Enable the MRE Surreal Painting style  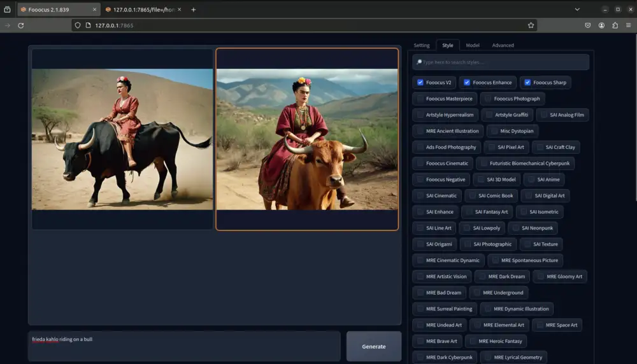click(x=420, y=309)
